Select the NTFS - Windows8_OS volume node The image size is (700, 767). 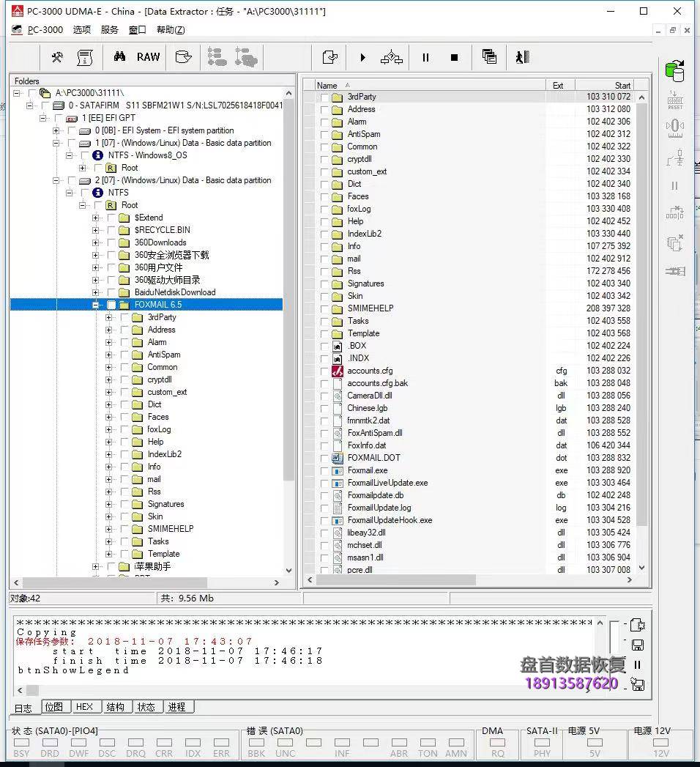pyautogui.click(x=148, y=155)
